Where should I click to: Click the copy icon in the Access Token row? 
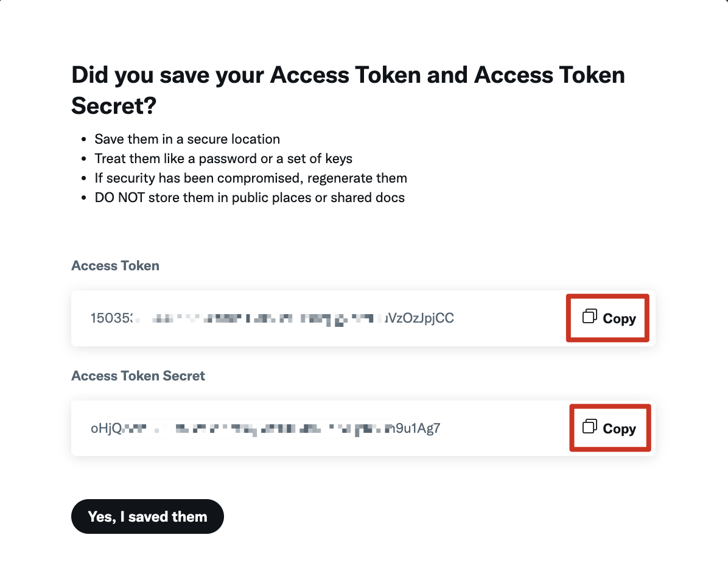[590, 317]
